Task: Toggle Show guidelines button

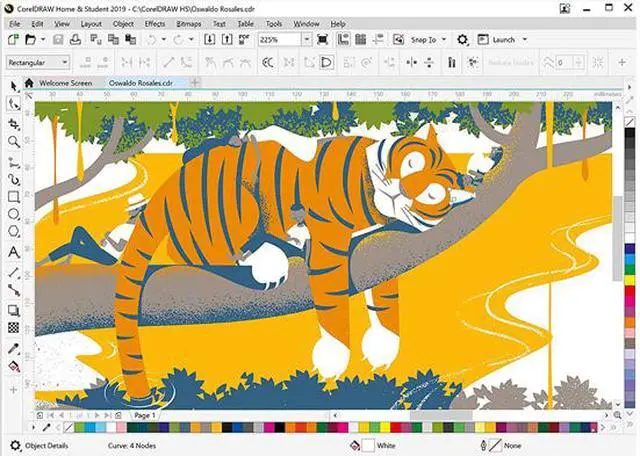Action: click(x=378, y=40)
